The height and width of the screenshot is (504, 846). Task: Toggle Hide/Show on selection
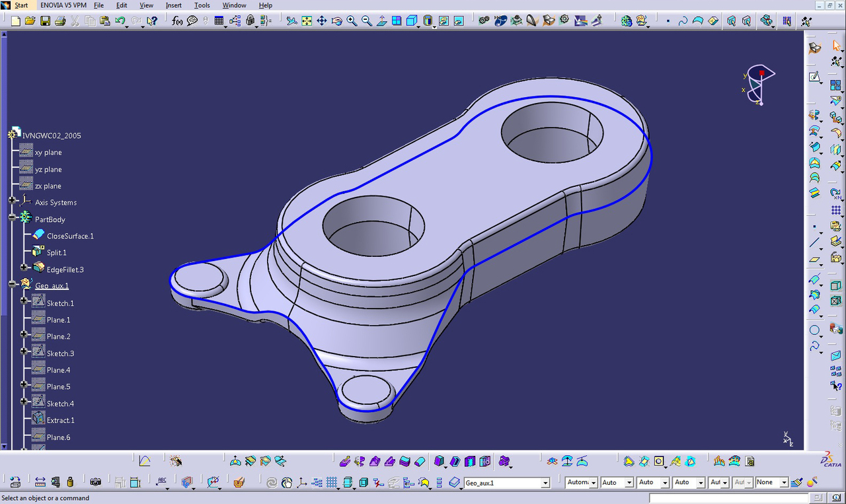[x=444, y=21]
